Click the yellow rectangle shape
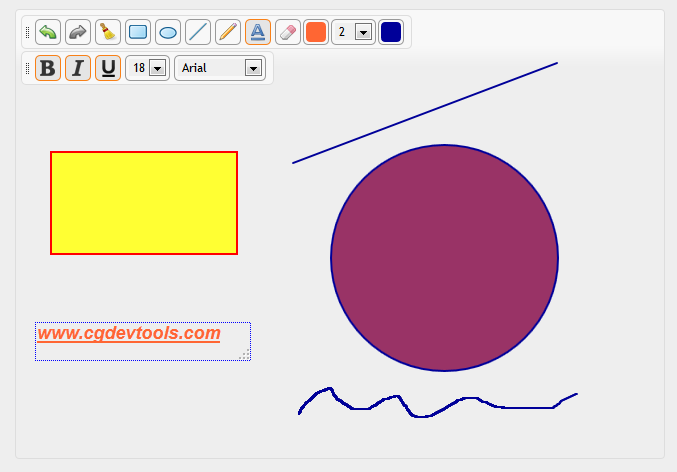 [144, 203]
